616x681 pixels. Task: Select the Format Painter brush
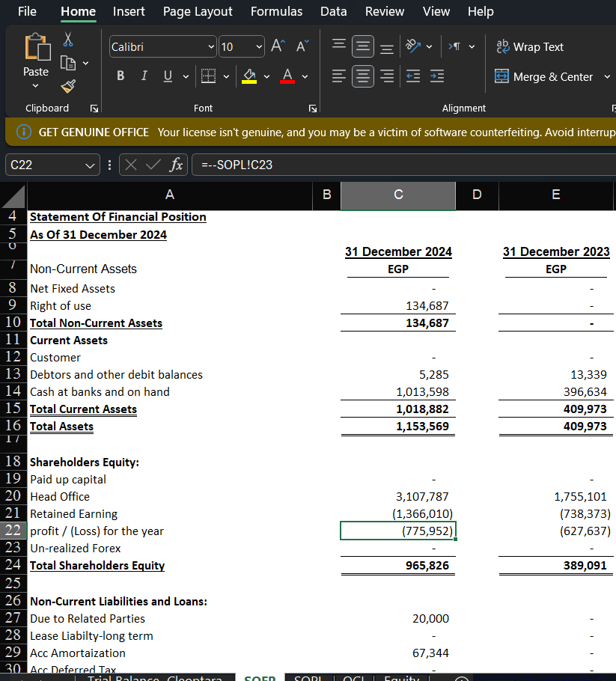(x=68, y=85)
